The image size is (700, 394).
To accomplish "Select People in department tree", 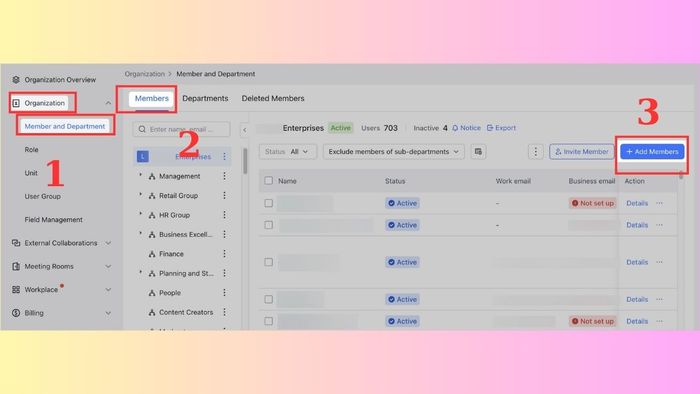I will 170,293.
